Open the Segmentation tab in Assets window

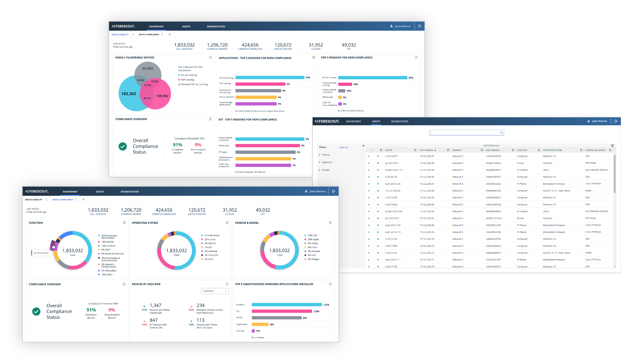click(399, 122)
